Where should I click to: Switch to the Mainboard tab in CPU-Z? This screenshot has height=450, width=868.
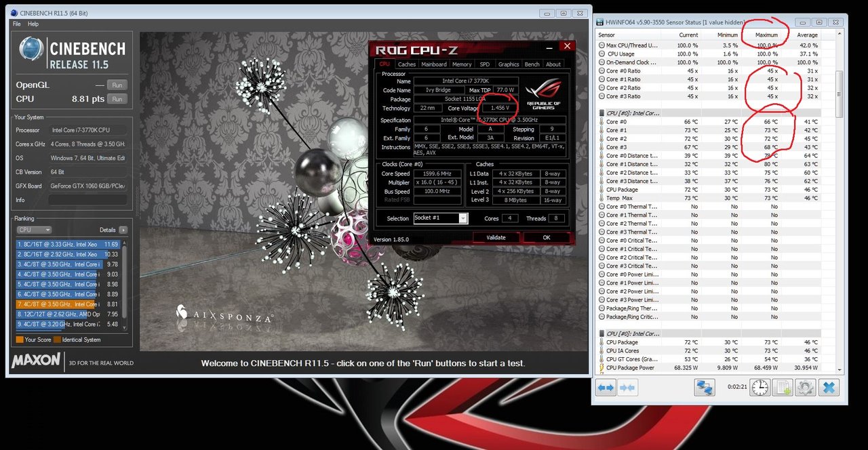[434, 64]
